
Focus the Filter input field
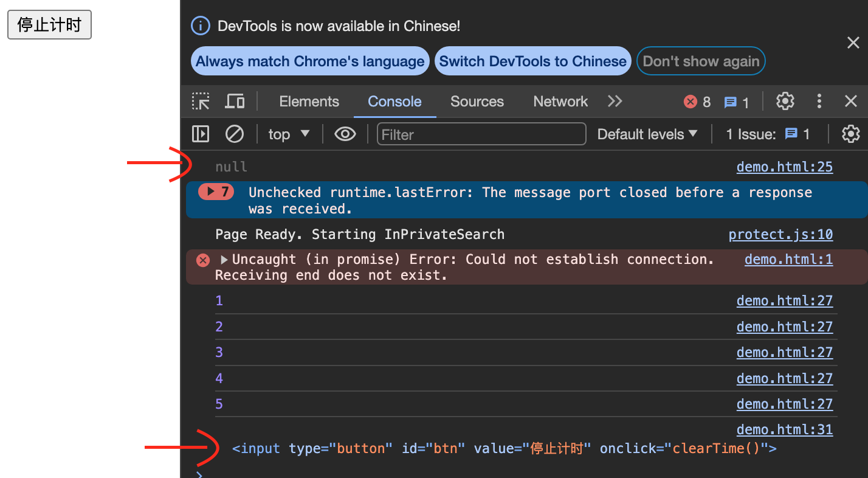pos(481,134)
